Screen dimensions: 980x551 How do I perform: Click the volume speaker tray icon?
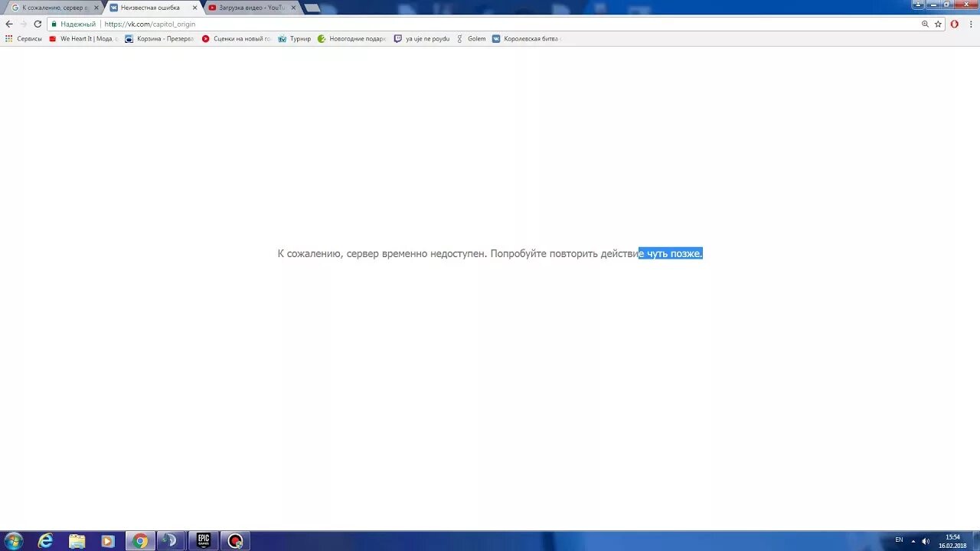click(x=926, y=541)
